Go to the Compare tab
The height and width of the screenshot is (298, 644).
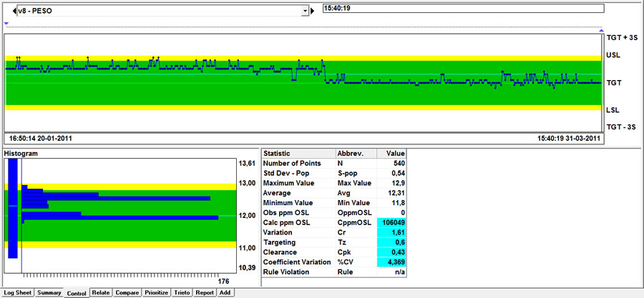click(x=127, y=292)
